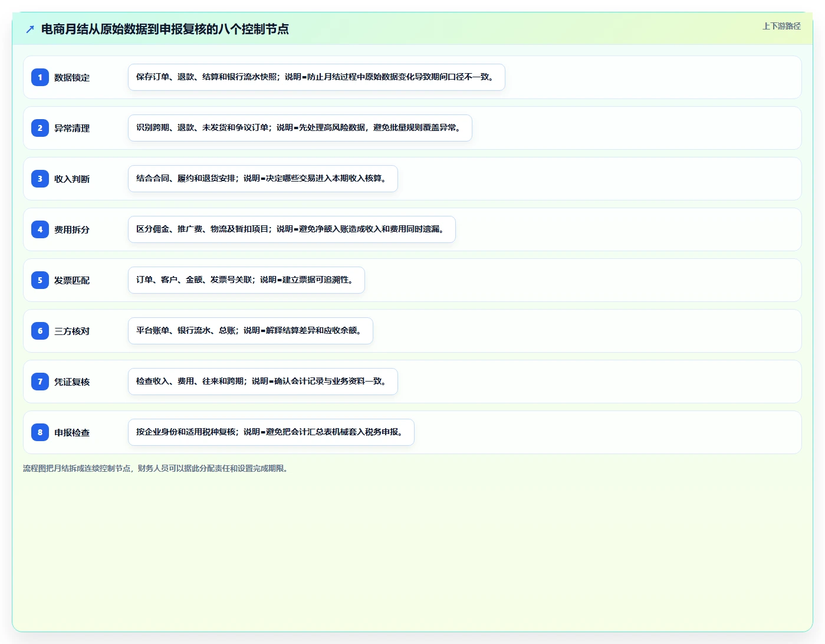Click the footer note 流程图把月结拆成连续控制节点

click(x=155, y=468)
